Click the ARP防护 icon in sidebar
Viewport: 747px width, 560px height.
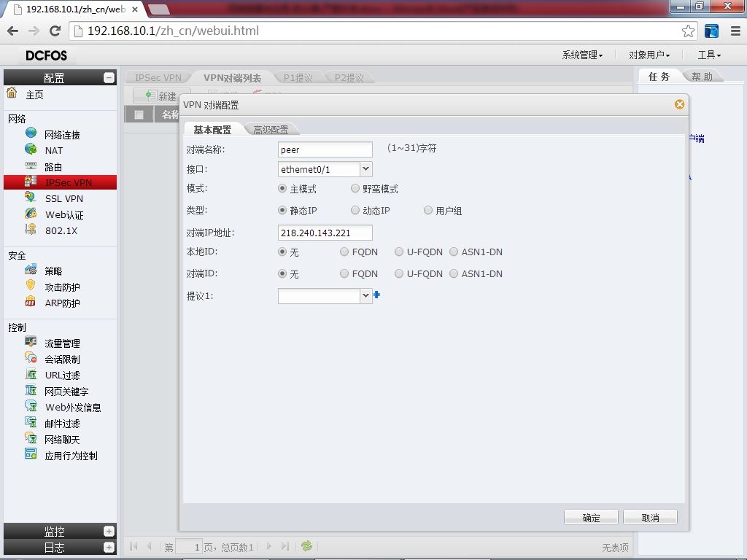(31, 302)
